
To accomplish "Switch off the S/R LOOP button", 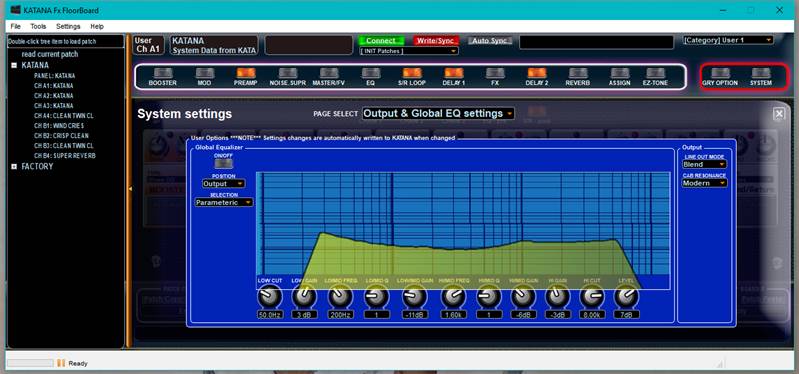I will click(412, 73).
